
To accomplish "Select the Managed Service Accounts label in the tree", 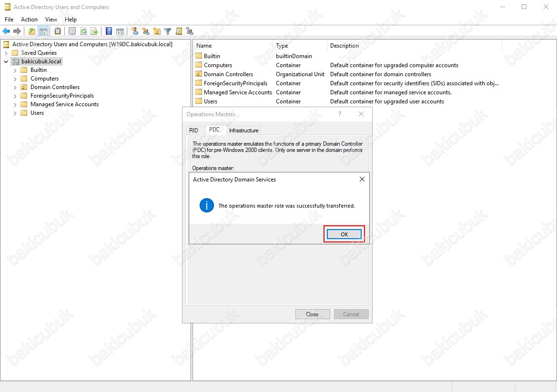I will click(x=65, y=104).
